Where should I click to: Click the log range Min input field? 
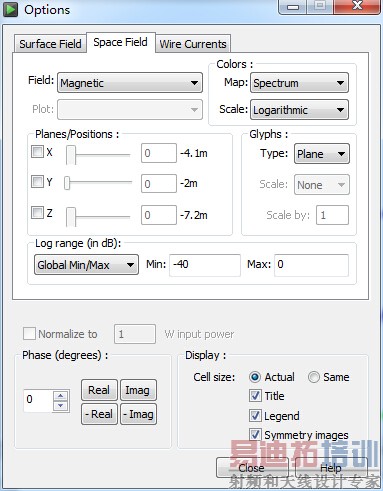click(205, 265)
